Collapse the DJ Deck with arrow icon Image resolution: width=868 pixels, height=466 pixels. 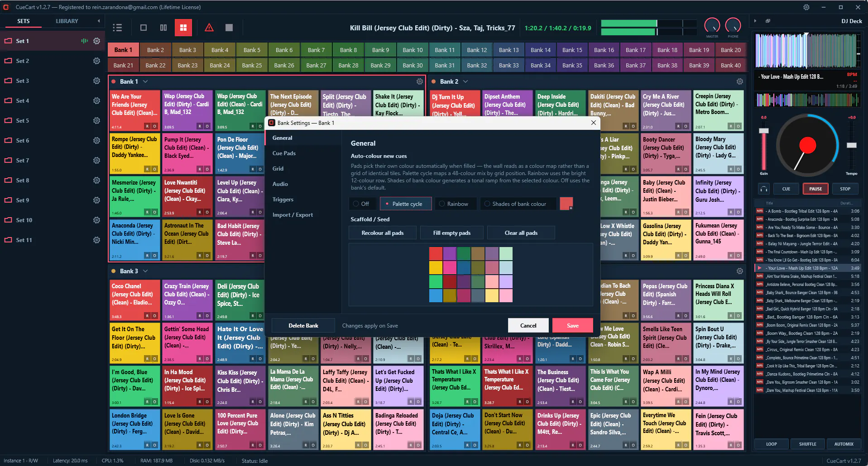pyautogui.click(x=755, y=21)
